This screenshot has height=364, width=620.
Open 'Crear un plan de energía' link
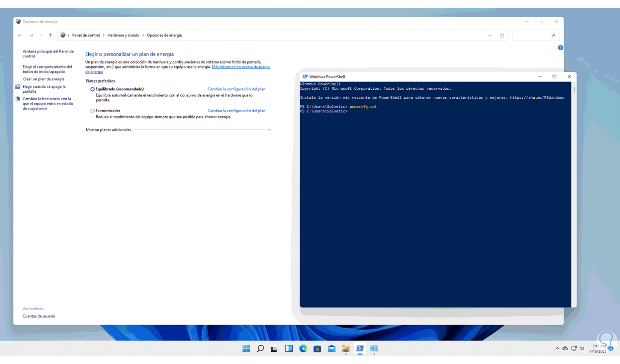(x=43, y=79)
